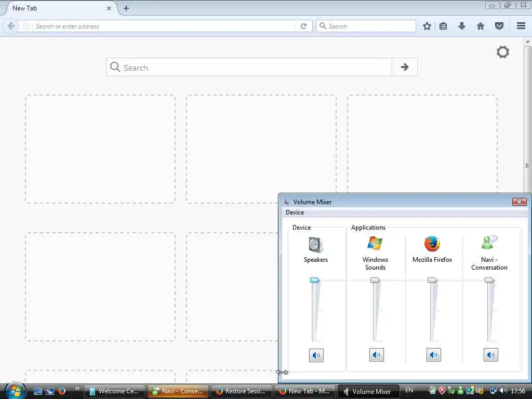
Task: Minimize the Firefox window
Action: tap(493, 5)
